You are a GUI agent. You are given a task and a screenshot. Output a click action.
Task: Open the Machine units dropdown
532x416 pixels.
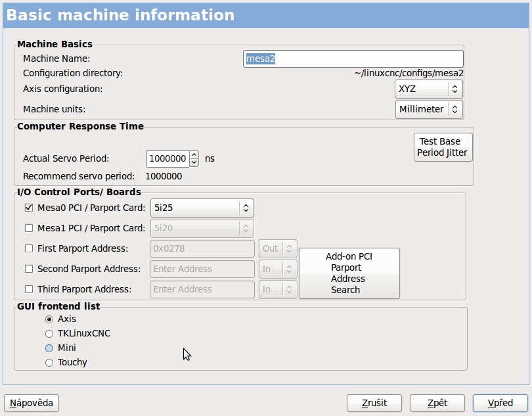pos(429,109)
